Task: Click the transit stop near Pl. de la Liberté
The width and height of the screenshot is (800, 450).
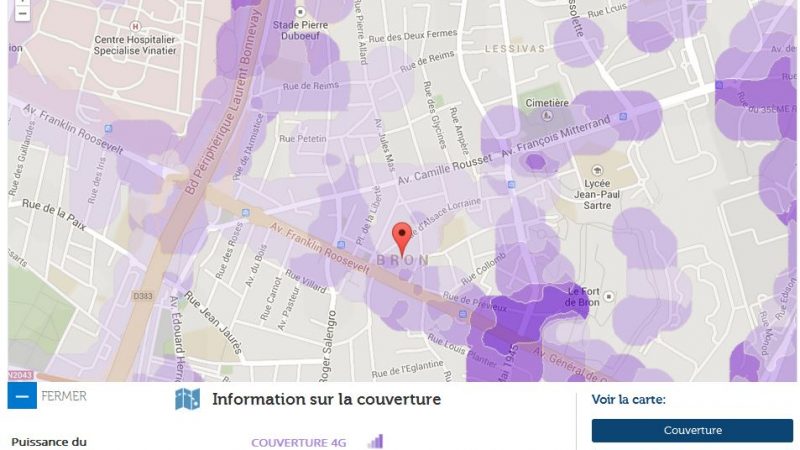Action: 341,245
